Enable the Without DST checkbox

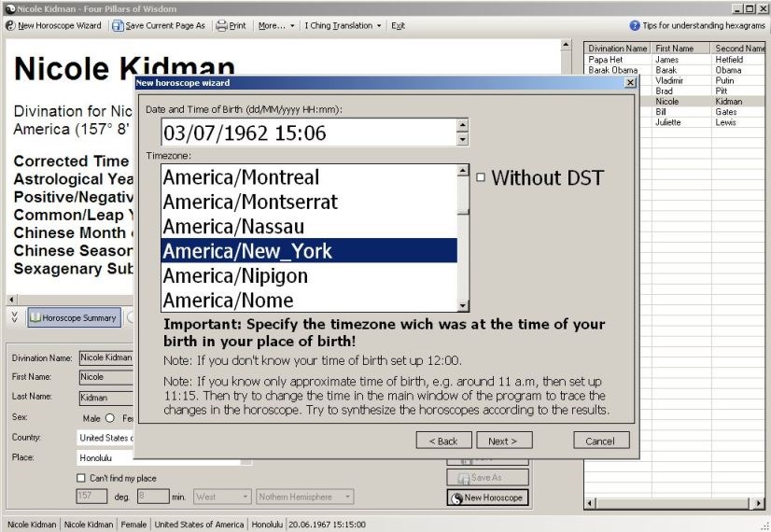point(481,177)
